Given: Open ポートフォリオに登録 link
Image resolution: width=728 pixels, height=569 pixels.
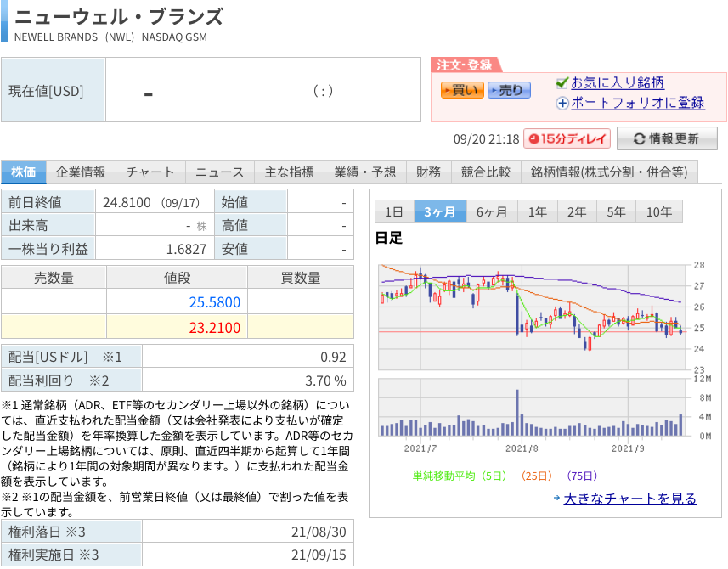Looking at the screenshot, I should 638,103.
